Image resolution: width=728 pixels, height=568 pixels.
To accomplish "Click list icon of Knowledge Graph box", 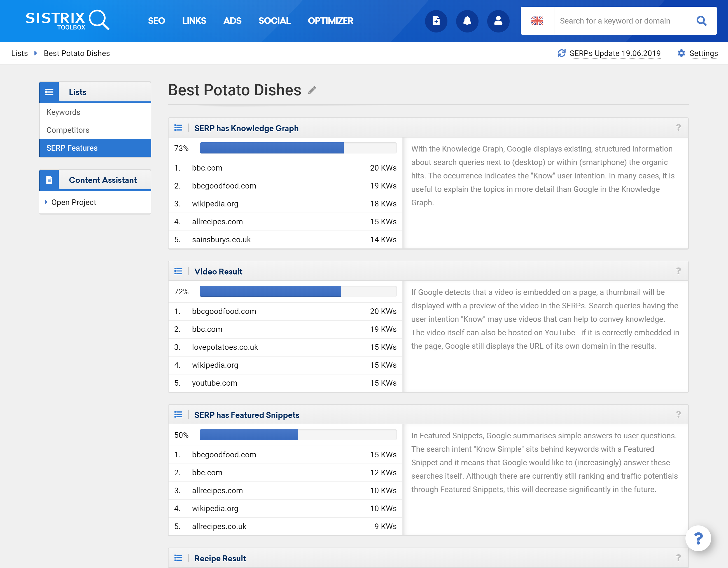I will pos(178,128).
